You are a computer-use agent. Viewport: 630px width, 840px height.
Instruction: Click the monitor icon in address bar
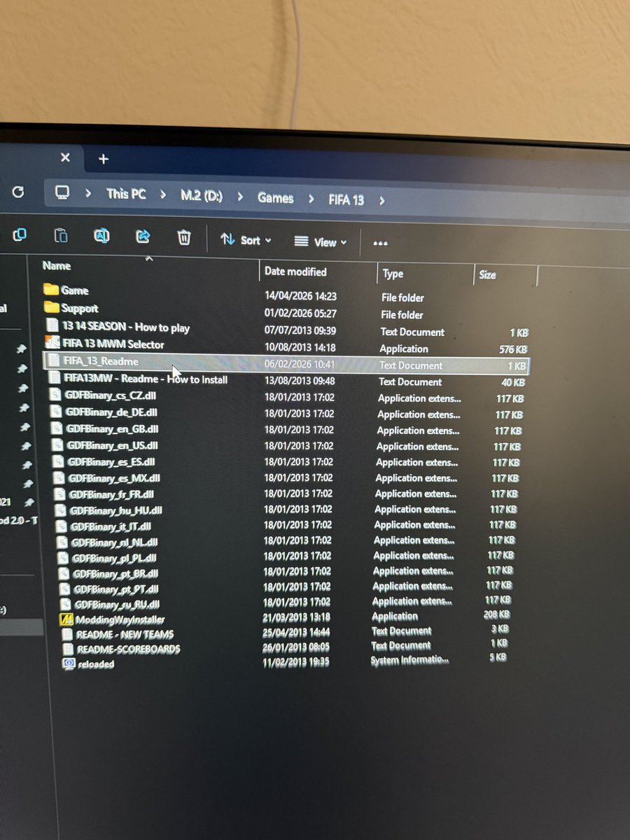pyautogui.click(x=63, y=192)
